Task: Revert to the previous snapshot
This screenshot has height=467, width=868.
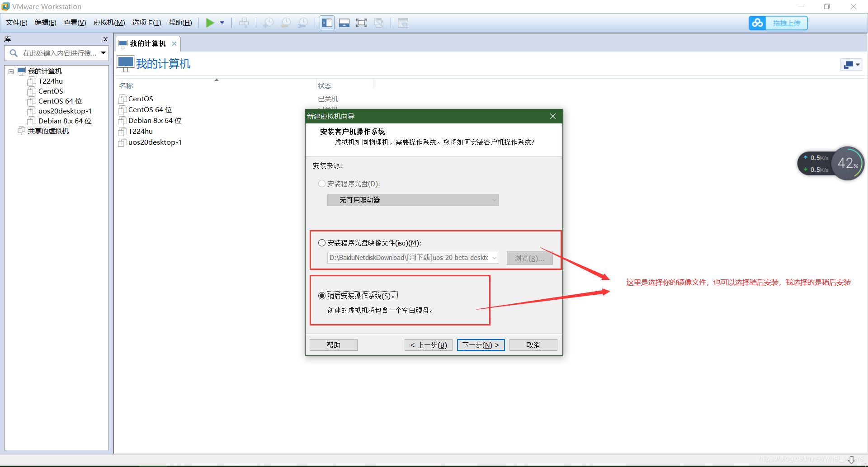Action: coord(286,23)
